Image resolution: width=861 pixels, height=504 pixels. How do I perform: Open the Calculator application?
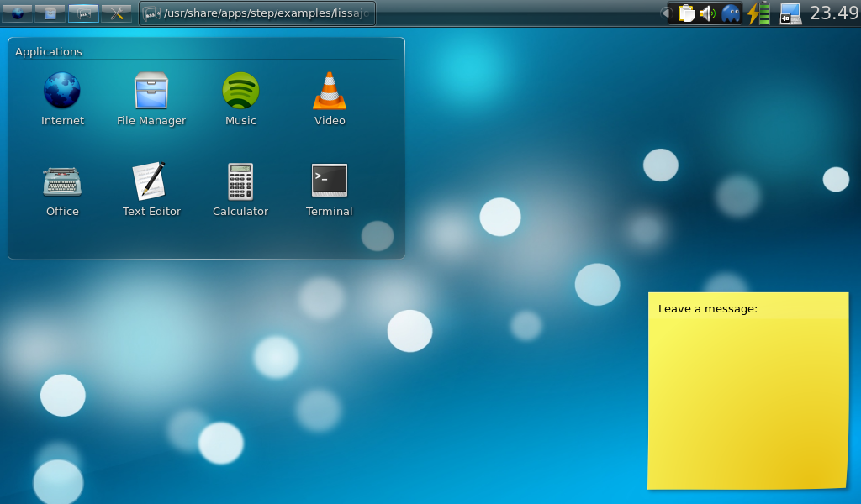point(240,181)
